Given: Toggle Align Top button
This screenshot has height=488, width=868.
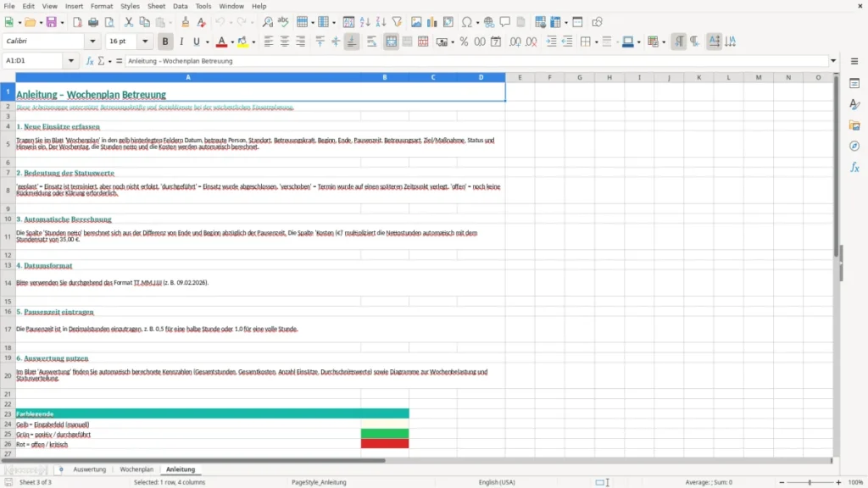Looking at the screenshot, I should point(320,42).
